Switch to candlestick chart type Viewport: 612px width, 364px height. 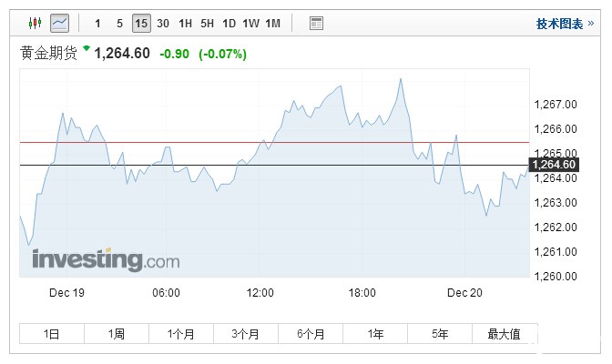[36, 23]
